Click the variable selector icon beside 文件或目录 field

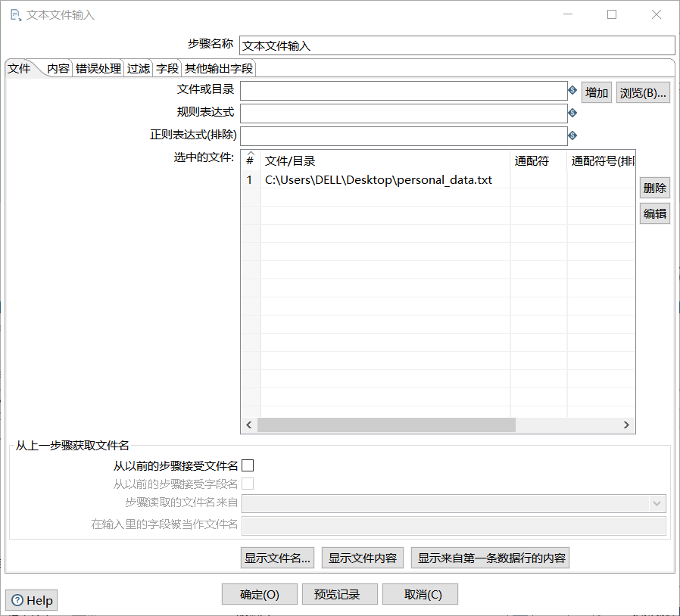pos(573,89)
